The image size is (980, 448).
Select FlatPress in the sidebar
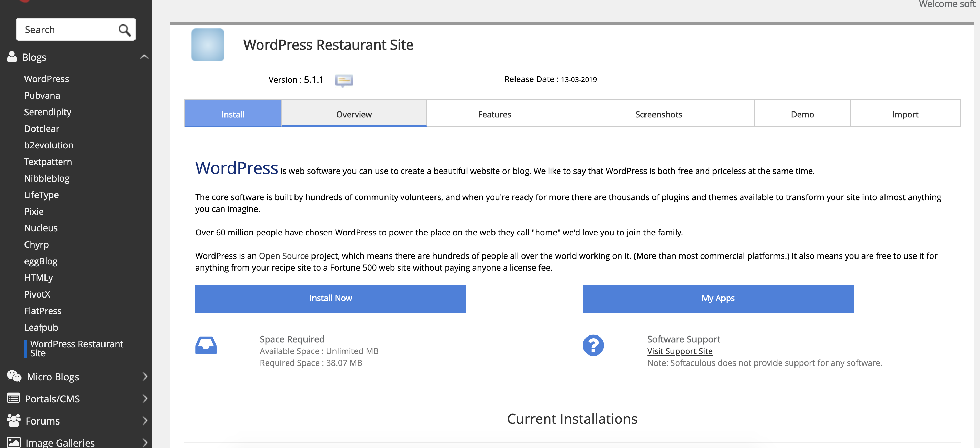[x=43, y=311]
